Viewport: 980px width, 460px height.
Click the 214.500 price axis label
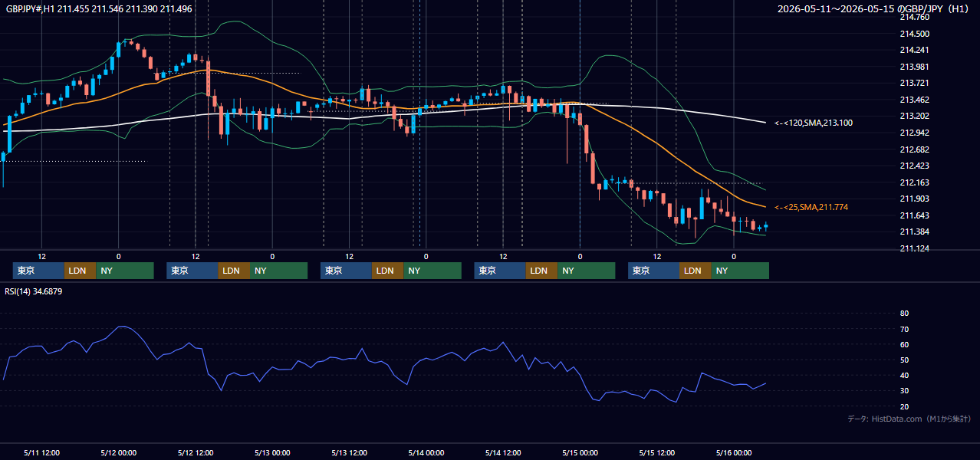click(915, 34)
